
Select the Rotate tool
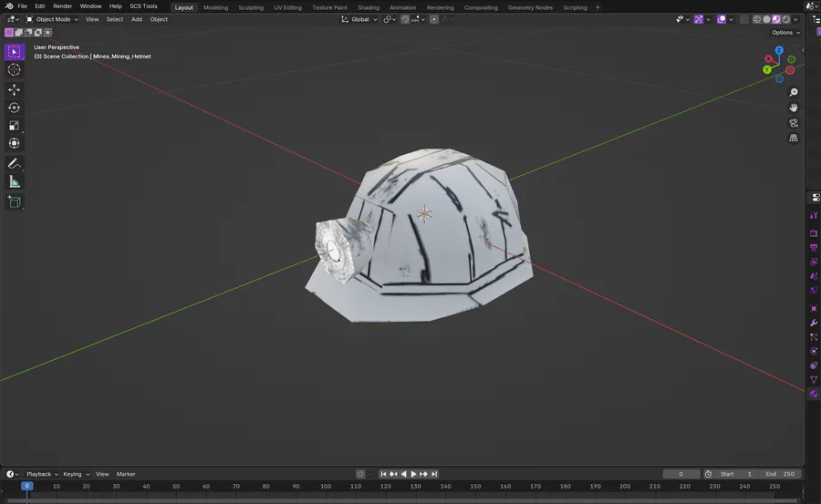click(14, 108)
